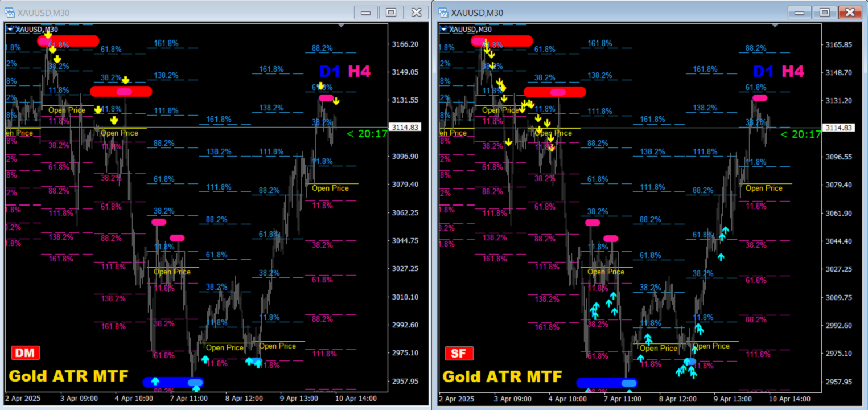Click the 7 Apr 11:00 time label in the left chart
The height and width of the screenshot is (410, 868).
(190, 399)
